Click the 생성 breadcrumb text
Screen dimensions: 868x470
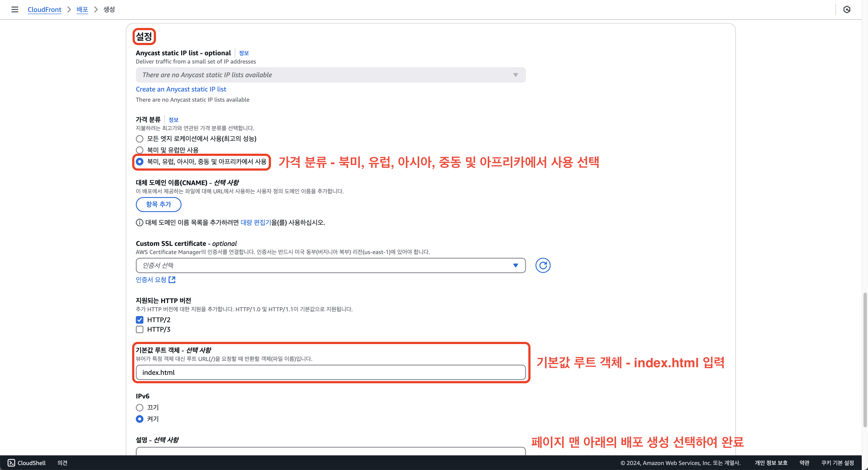(109, 10)
